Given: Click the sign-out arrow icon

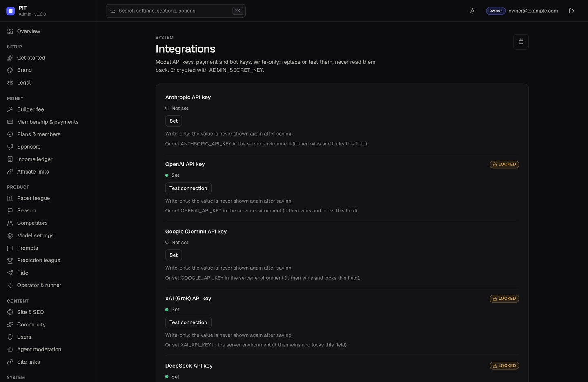Looking at the screenshot, I should [x=572, y=11].
